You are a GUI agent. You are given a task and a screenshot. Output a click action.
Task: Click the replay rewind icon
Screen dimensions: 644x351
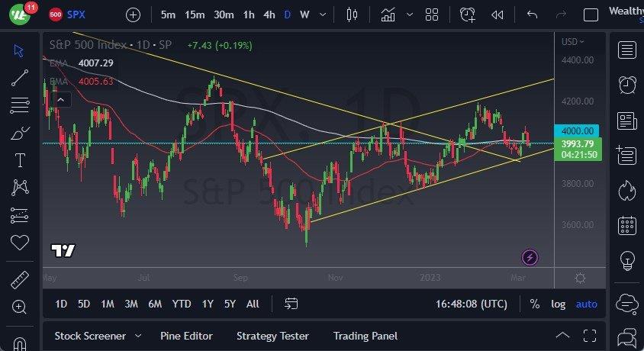click(497, 14)
